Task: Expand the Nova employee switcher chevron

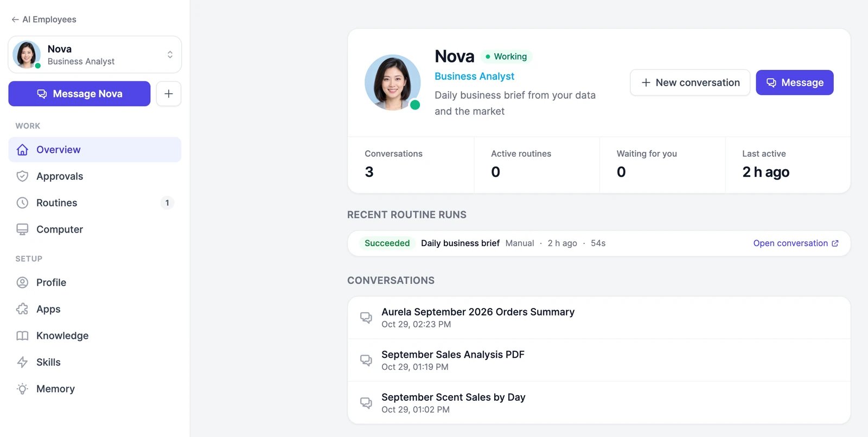Action: coord(170,55)
